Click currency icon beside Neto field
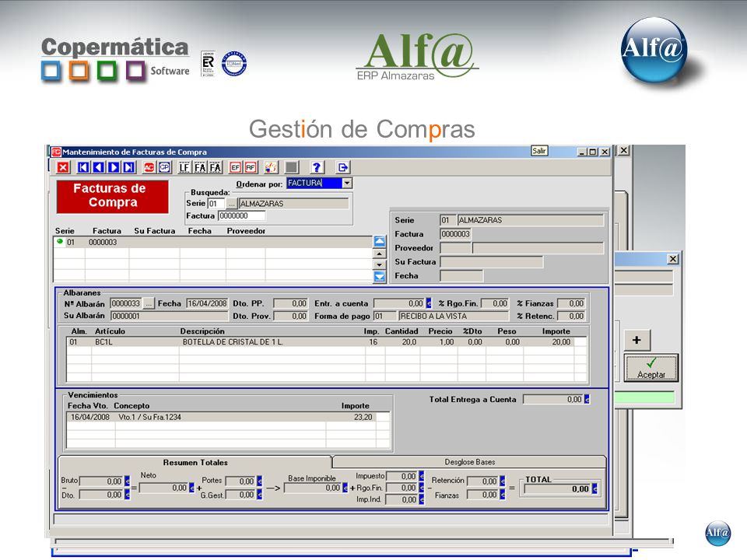 191,488
